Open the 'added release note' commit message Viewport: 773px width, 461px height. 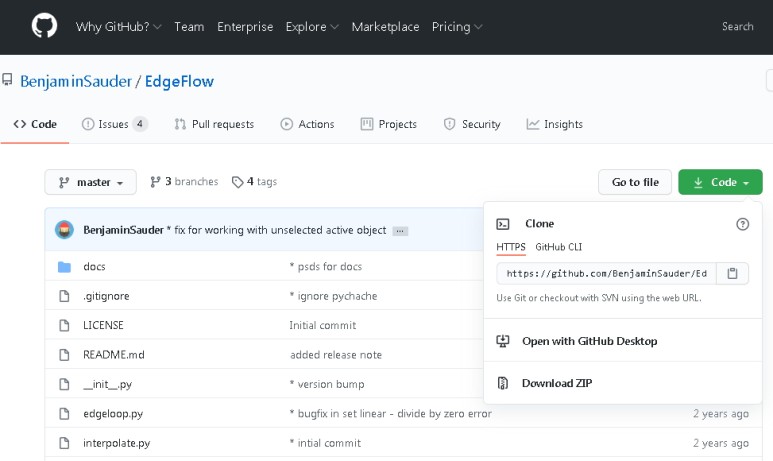[336, 355]
